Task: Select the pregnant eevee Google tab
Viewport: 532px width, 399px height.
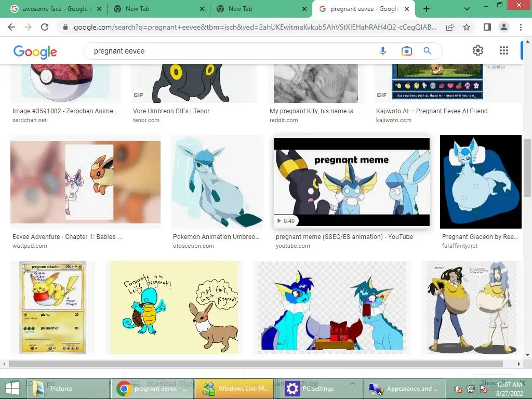Action: tap(364, 9)
